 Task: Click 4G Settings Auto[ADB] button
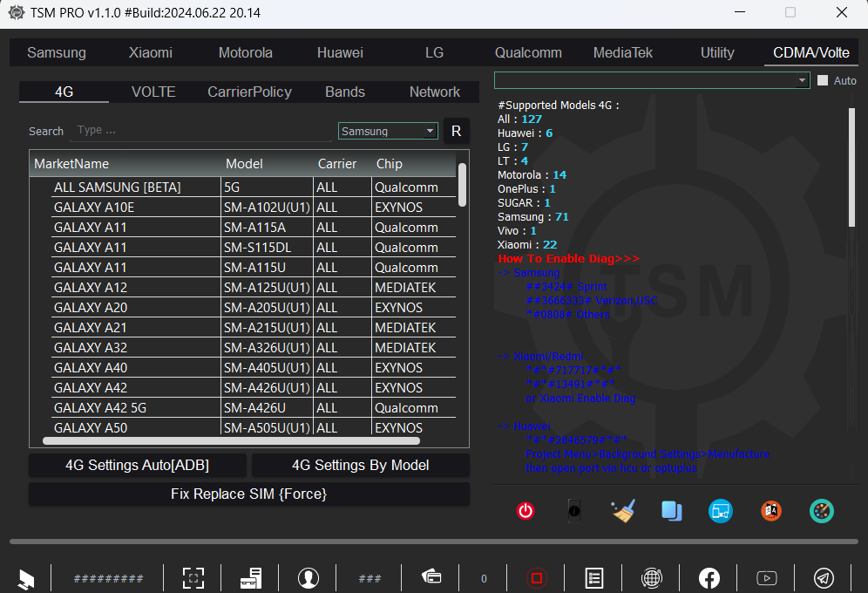138,465
